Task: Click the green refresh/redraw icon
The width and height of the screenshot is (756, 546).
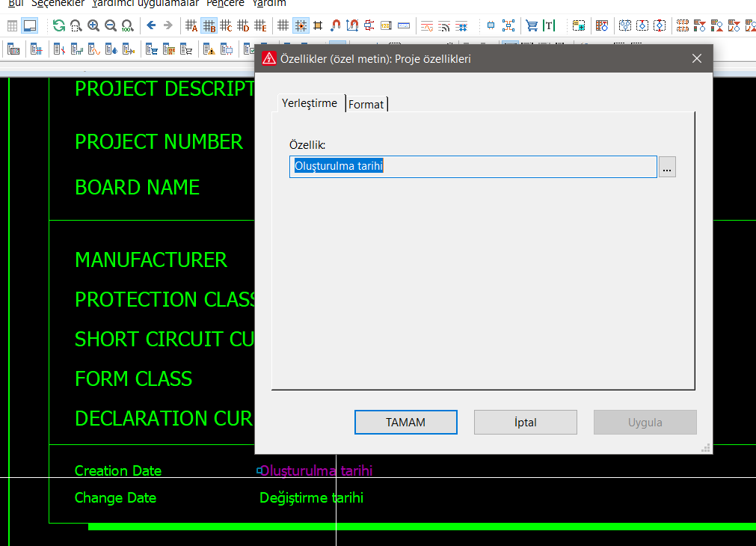Action: tap(59, 25)
